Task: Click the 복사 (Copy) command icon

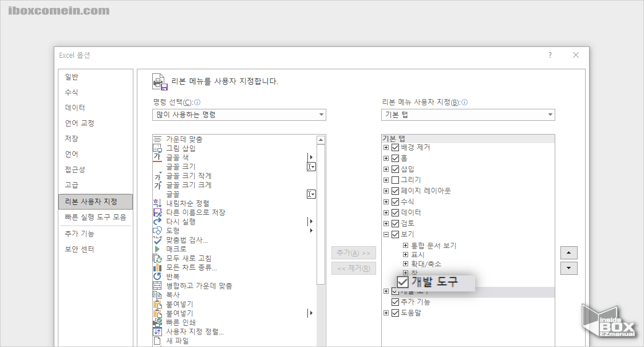Action: 157,293
